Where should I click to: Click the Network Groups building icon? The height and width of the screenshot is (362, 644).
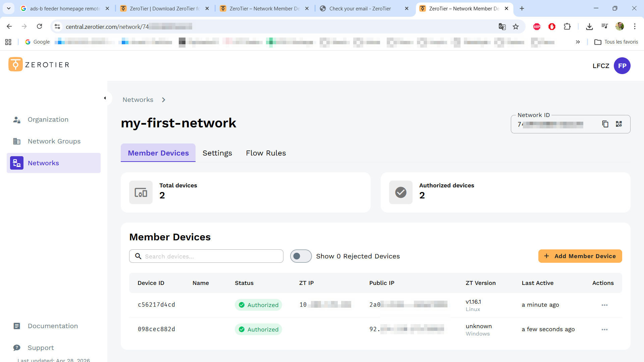17,141
